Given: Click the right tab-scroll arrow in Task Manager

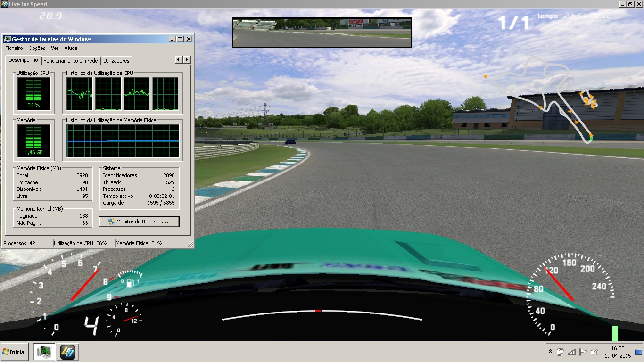Looking at the screenshot, I should (x=187, y=60).
